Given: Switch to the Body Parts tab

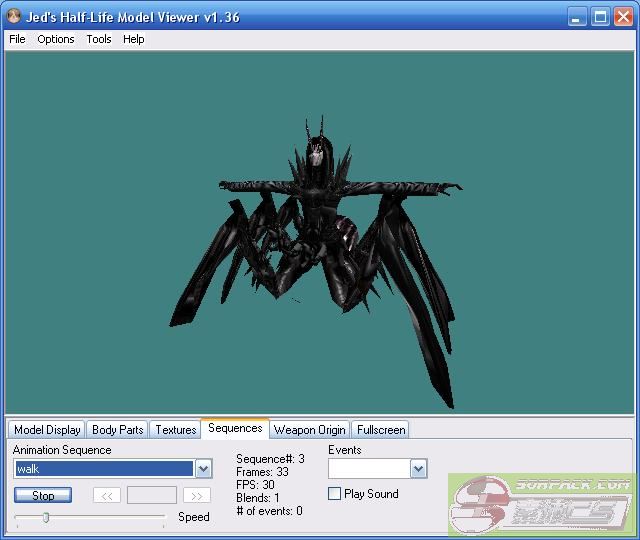Looking at the screenshot, I should click(x=118, y=430).
